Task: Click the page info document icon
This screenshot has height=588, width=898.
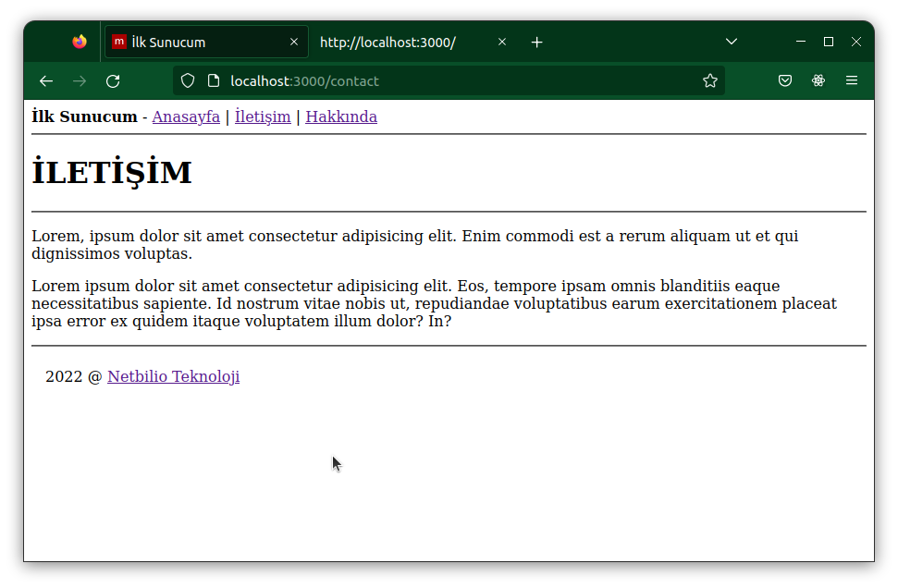Action: coord(214,80)
